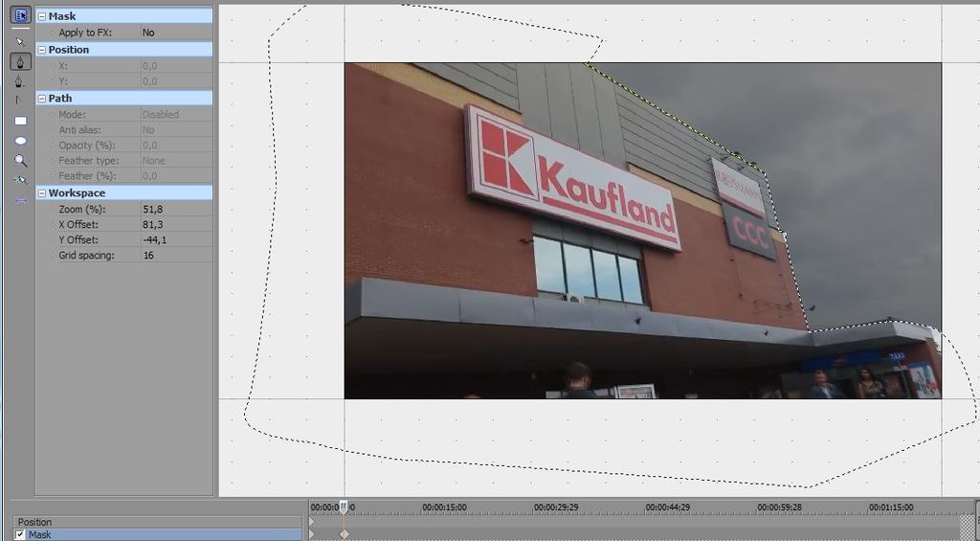This screenshot has width=980, height=541.
Task: Click timeline ruler at 00:00:29;29
Action: coord(556,507)
